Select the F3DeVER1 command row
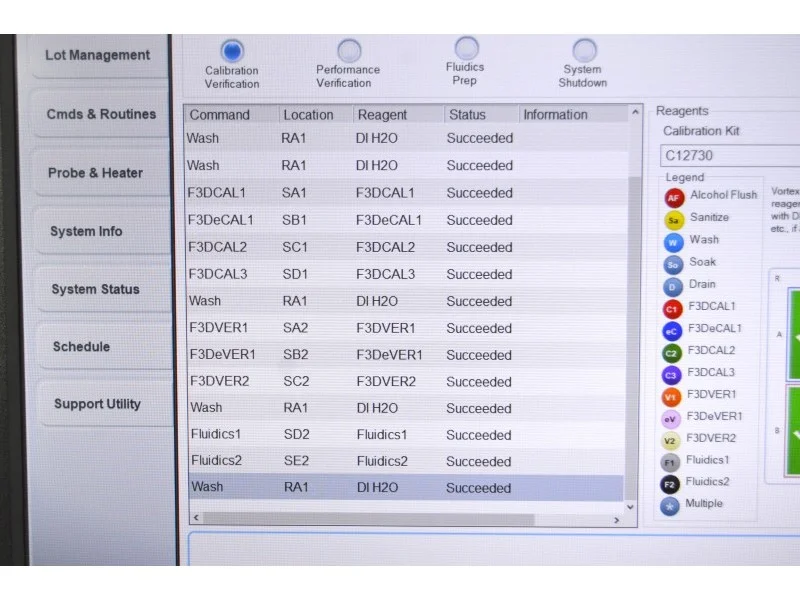The width and height of the screenshot is (800, 600). coord(407,355)
